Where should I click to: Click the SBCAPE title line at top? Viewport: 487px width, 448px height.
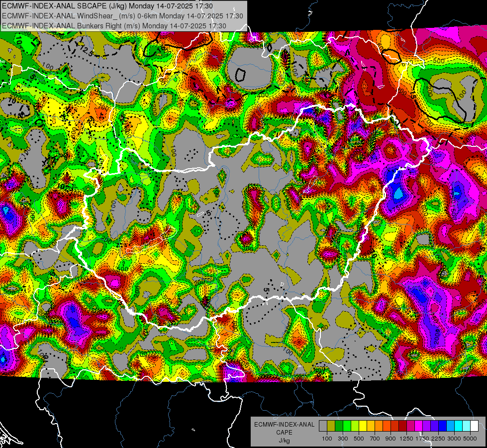tap(107, 6)
